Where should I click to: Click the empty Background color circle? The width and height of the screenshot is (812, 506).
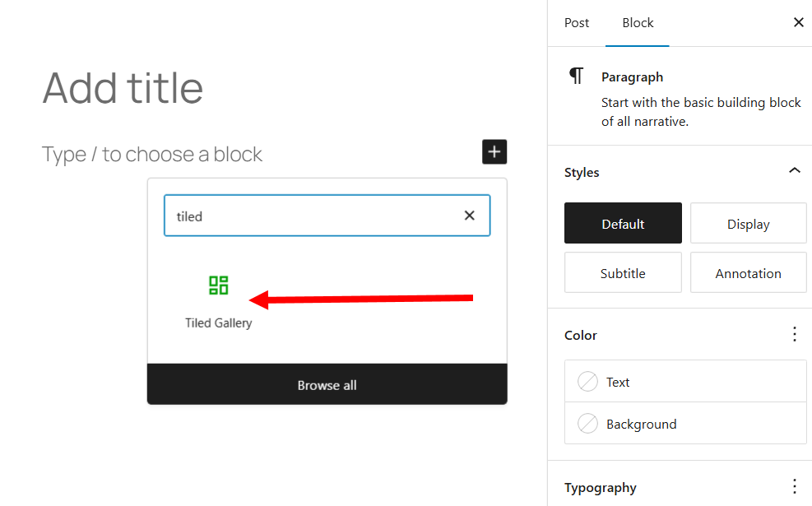[x=587, y=424]
